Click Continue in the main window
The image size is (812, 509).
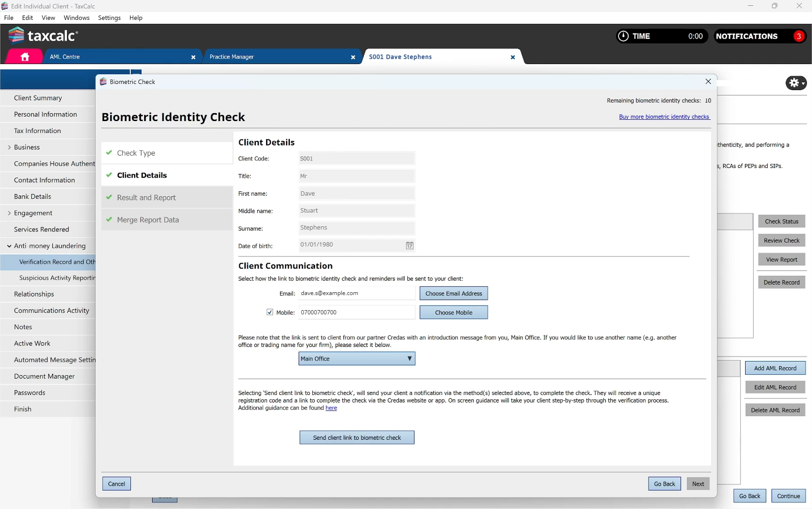coord(788,496)
